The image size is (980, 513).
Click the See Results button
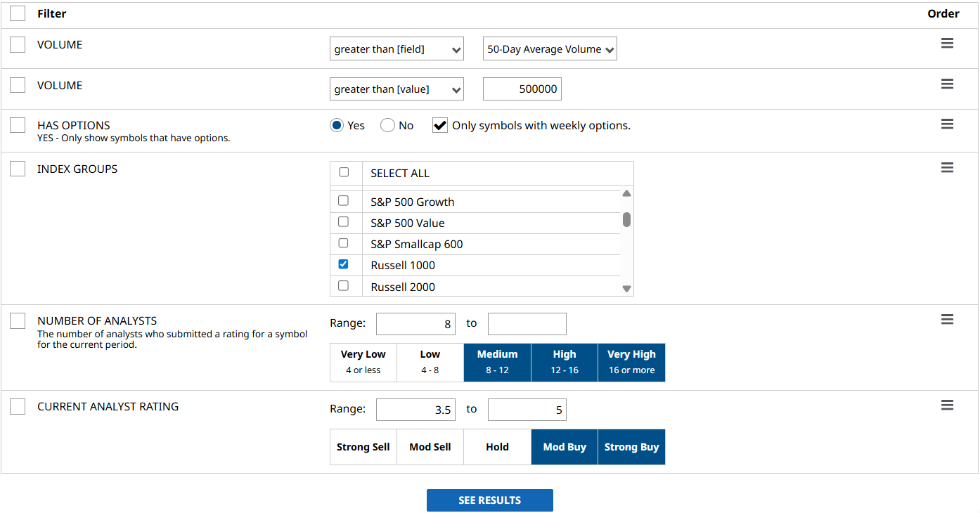pyautogui.click(x=489, y=500)
